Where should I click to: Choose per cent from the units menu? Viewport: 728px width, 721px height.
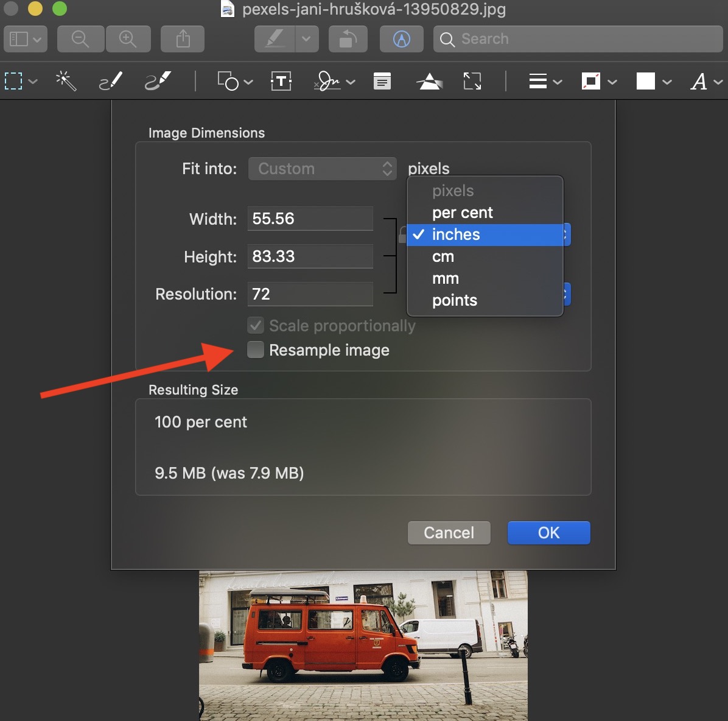point(485,213)
